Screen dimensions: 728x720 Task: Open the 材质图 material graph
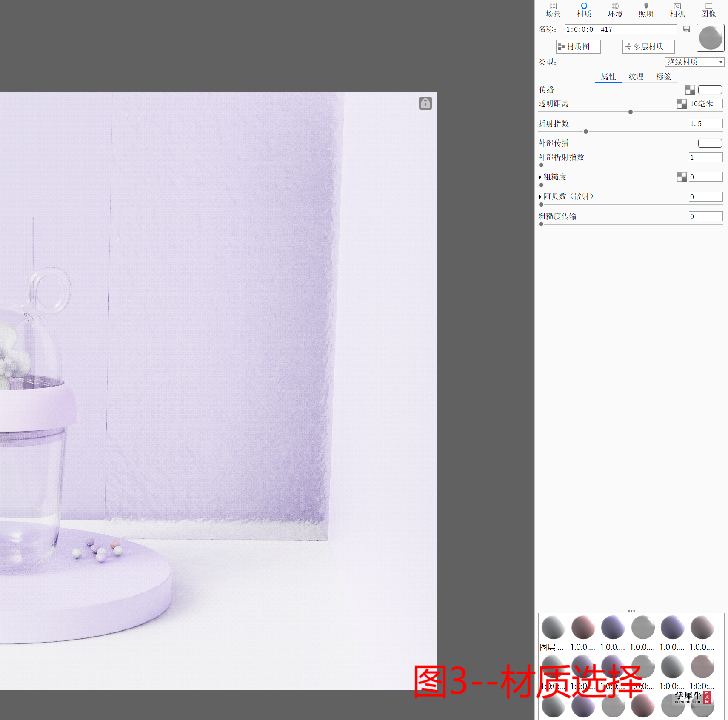[578, 46]
